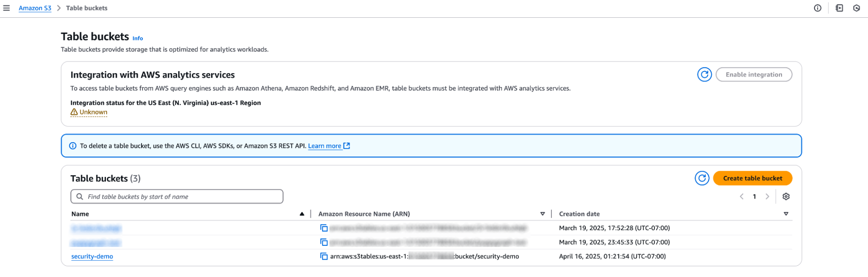Click the external link icon beside Learn more
Image resolution: width=868 pixels, height=277 pixels.
click(x=347, y=146)
